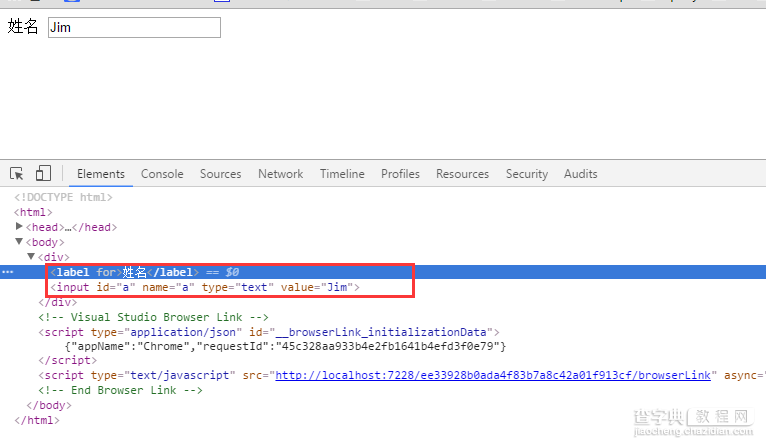Select the End Browser Link comment
Image resolution: width=766 pixels, height=438 pixels.
pyautogui.click(x=121, y=390)
